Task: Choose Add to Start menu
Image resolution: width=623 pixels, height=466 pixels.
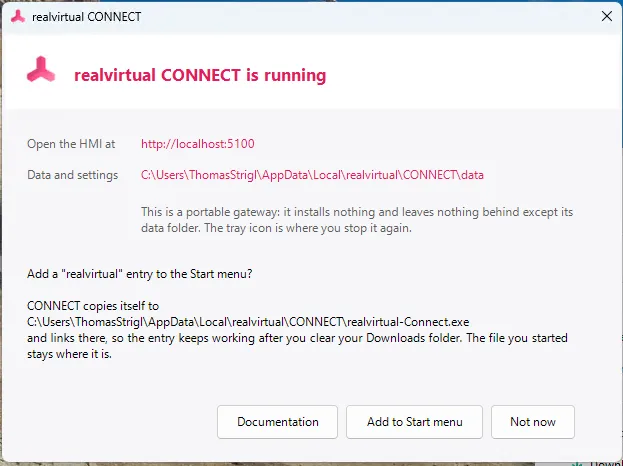Action: (x=414, y=422)
